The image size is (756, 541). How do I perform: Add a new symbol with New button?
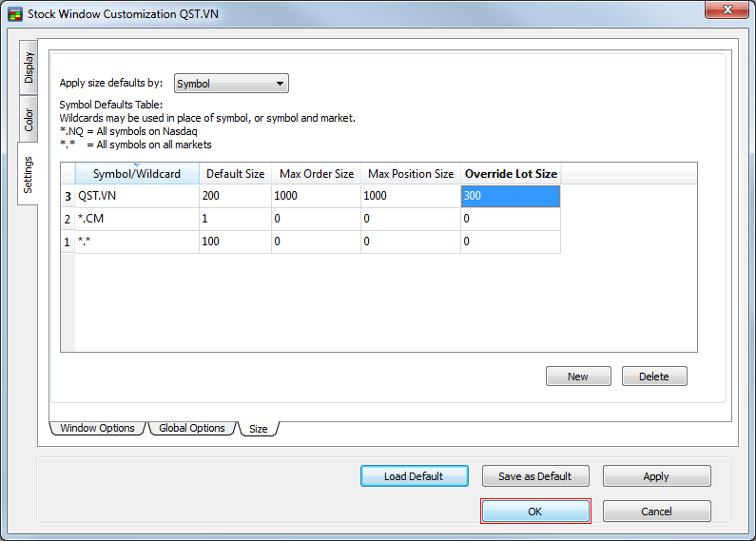point(578,377)
